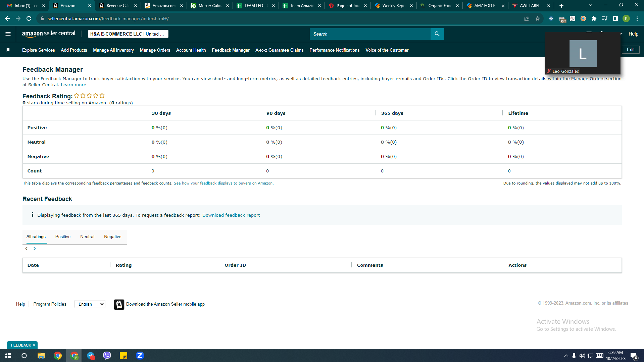644x362 pixels.
Task: Click footer Program Policies link
Action: (x=50, y=304)
